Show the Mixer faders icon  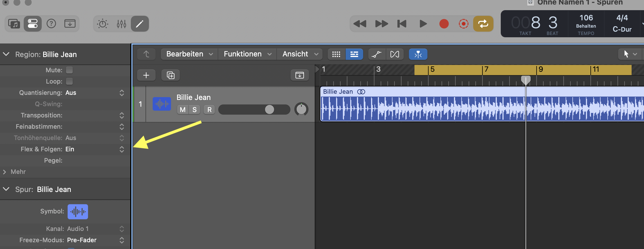(121, 24)
